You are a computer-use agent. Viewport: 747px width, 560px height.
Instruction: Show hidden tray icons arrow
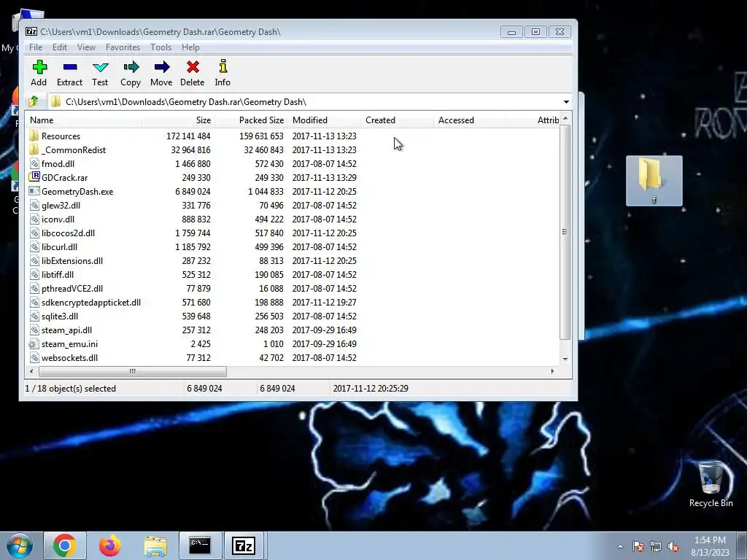click(620, 546)
